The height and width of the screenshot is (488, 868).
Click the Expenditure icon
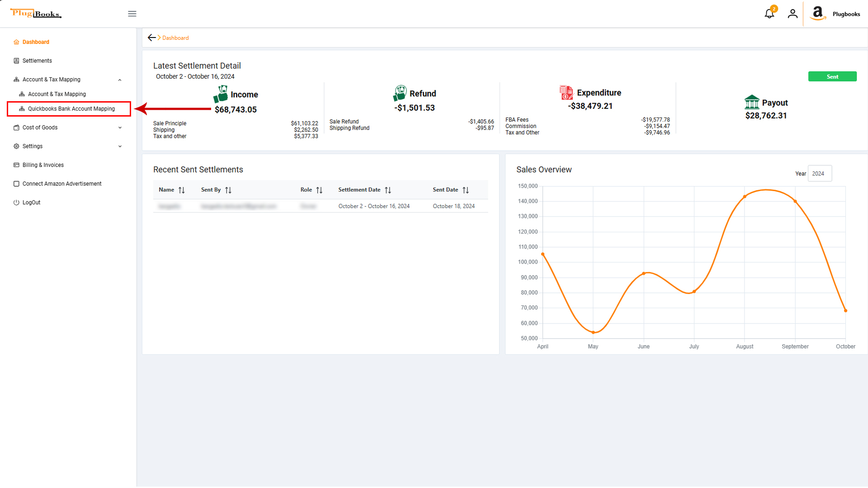566,93
